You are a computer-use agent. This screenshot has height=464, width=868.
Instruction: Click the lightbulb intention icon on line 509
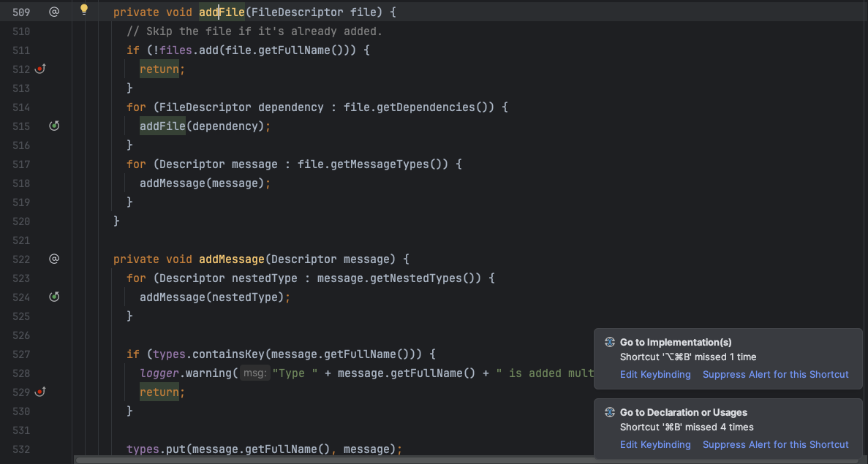83,9
